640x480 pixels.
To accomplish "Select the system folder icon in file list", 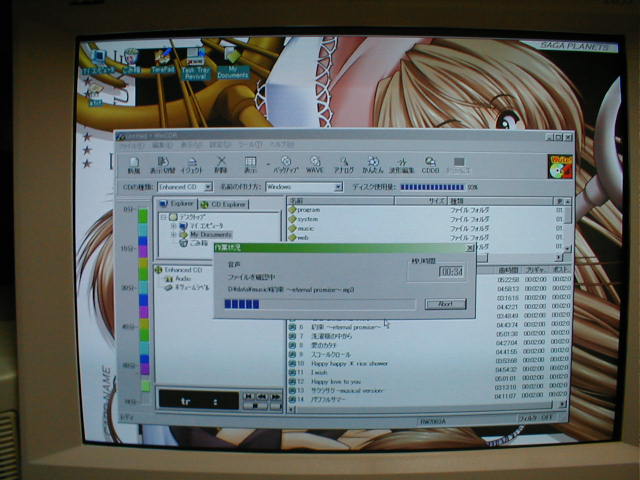I will (292, 219).
